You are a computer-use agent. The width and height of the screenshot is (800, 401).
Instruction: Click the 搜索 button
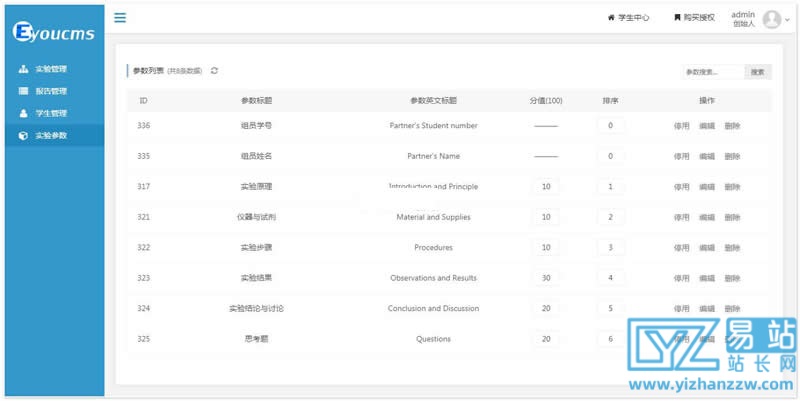pyautogui.click(x=758, y=72)
